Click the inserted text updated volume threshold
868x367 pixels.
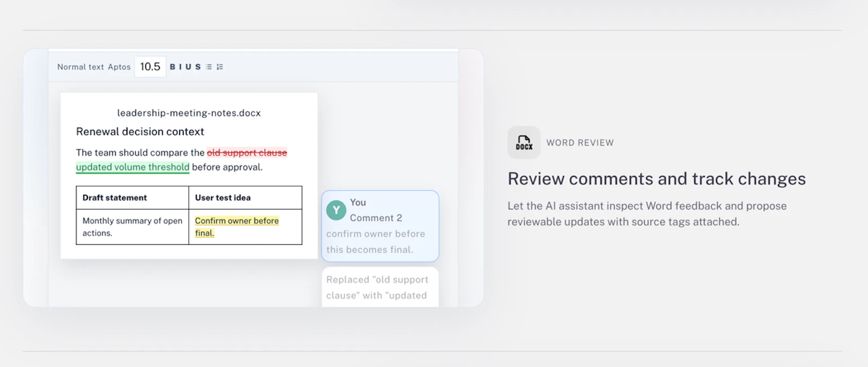[133, 167]
